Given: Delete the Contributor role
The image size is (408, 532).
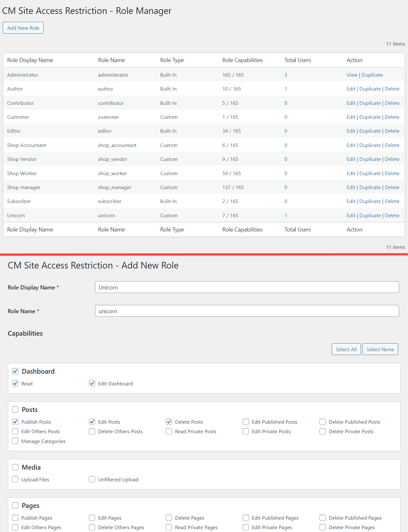Looking at the screenshot, I should click(x=392, y=103).
